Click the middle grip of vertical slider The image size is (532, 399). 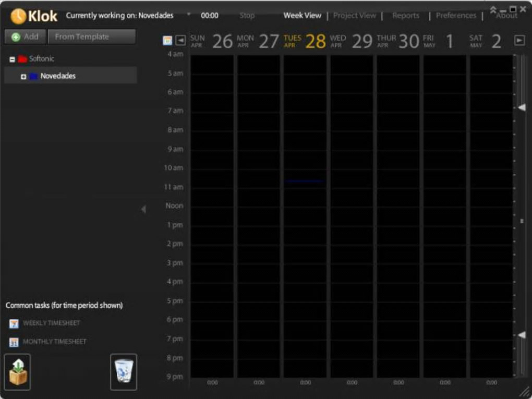(522, 221)
